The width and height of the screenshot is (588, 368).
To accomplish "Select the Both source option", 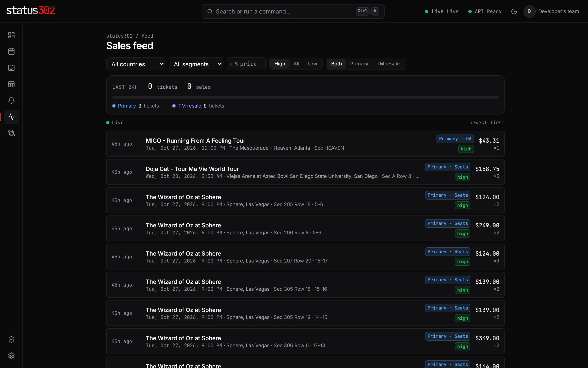I will (x=336, y=64).
